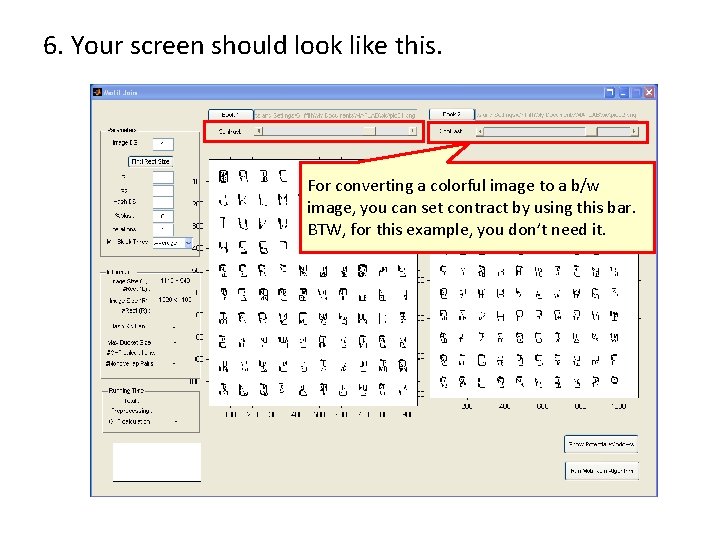The height and width of the screenshot is (540, 720).
Task: Click the Image DS input field
Action: click(x=163, y=144)
